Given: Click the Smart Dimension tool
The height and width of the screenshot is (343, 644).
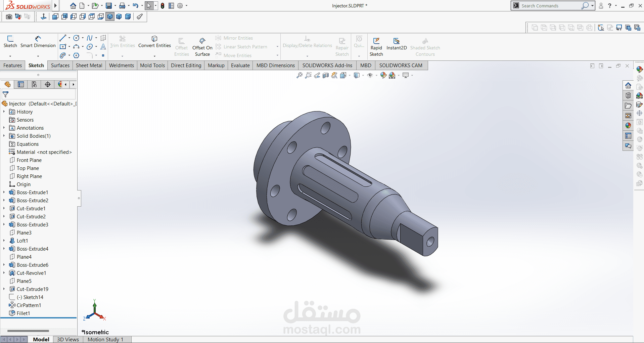Looking at the screenshot, I should (38, 42).
